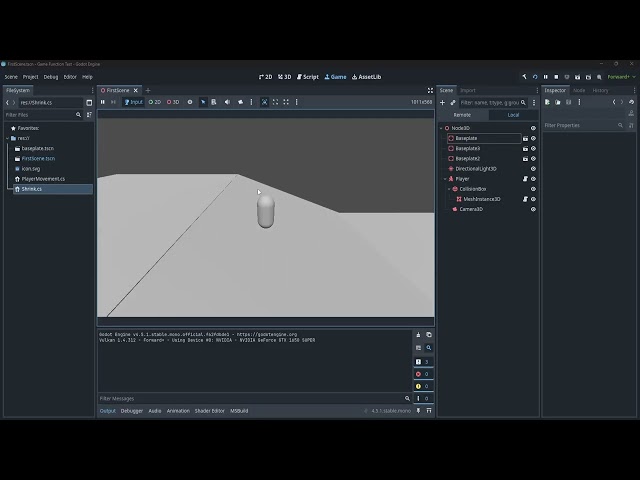
Task: Collapse the Node3D root node
Action: (x=441, y=128)
